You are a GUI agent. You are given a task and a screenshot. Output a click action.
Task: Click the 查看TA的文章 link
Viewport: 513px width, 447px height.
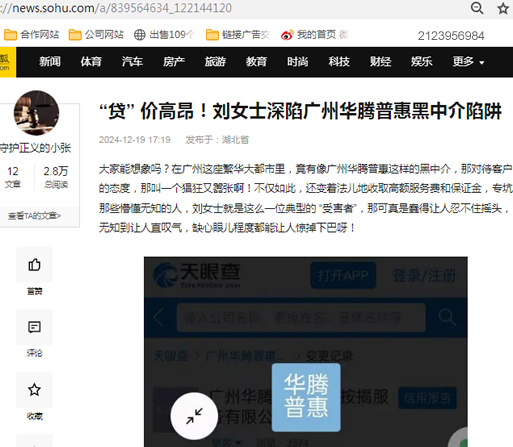34,216
